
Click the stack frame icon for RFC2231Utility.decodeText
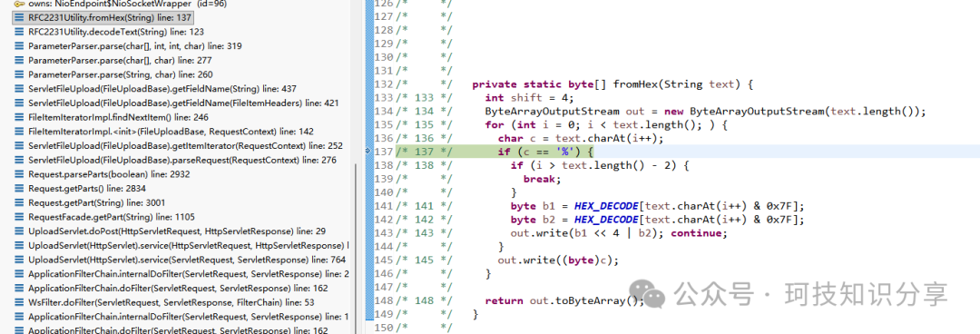[19, 31]
